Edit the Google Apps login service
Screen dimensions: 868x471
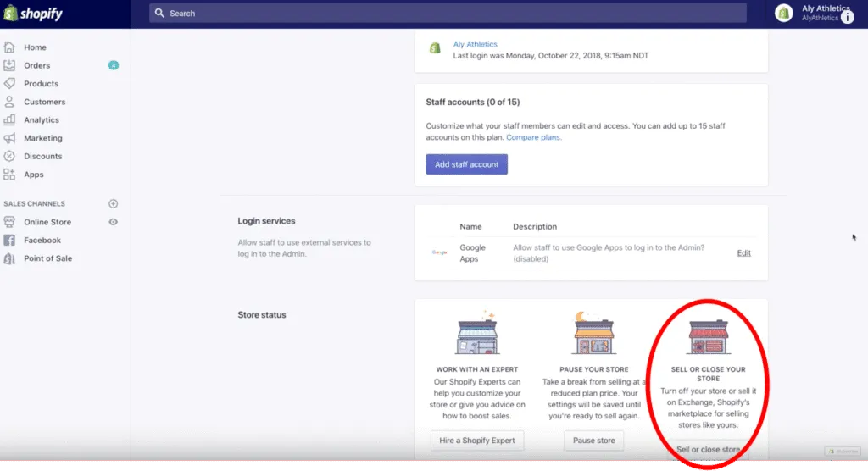click(743, 253)
